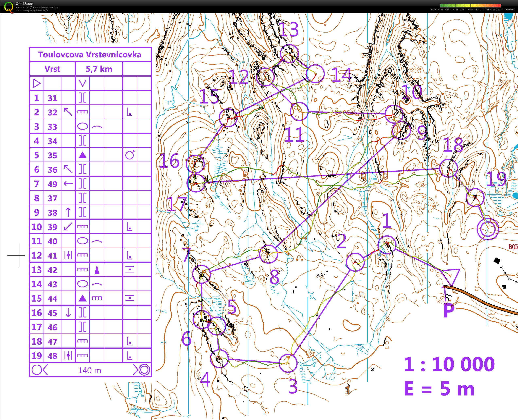Click the knoll oval symbol in row 3
518x420 pixels.
[83, 126]
